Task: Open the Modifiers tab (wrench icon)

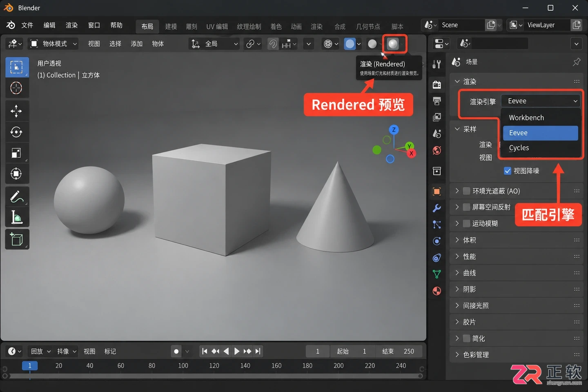Action: (437, 208)
